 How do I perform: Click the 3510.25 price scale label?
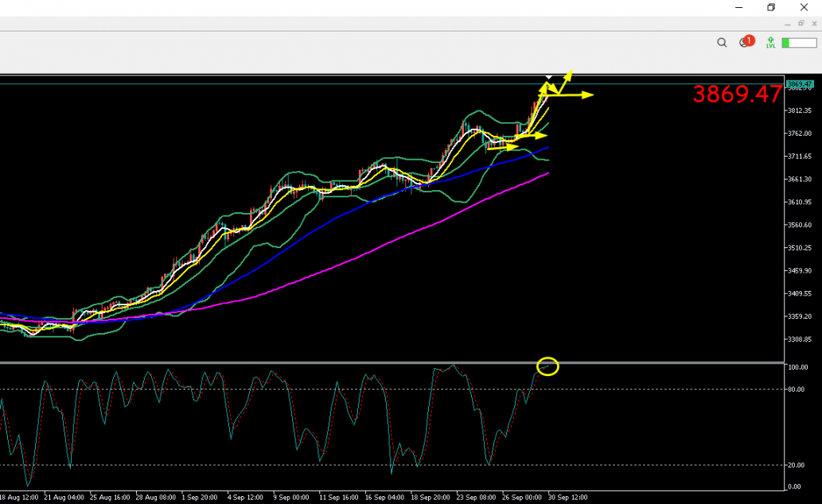[798, 248]
